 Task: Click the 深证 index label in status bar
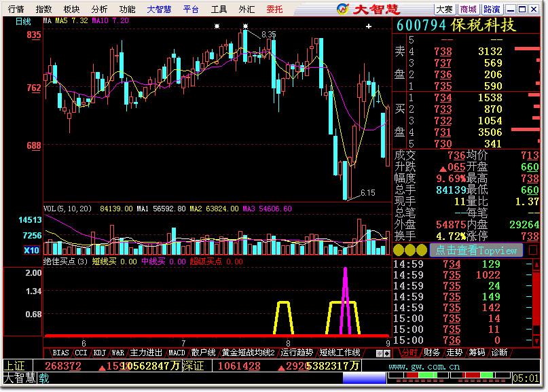pyautogui.click(x=193, y=366)
